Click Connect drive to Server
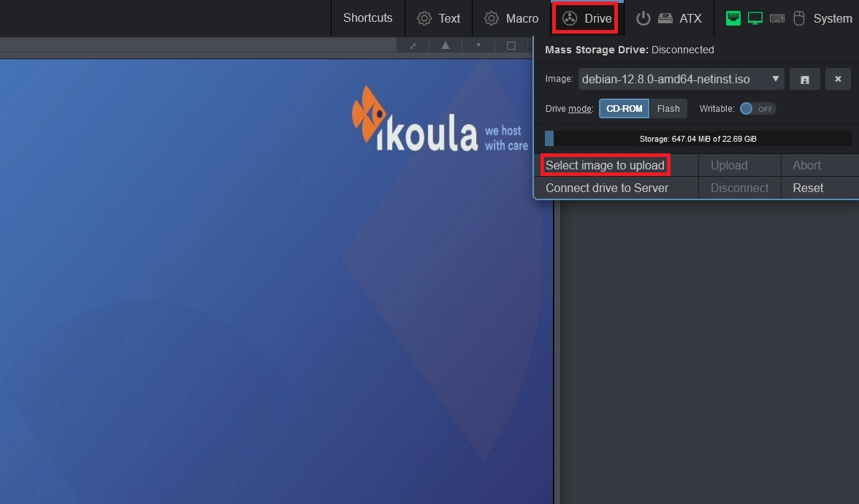Image resolution: width=859 pixels, height=504 pixels. coord(616,188)
